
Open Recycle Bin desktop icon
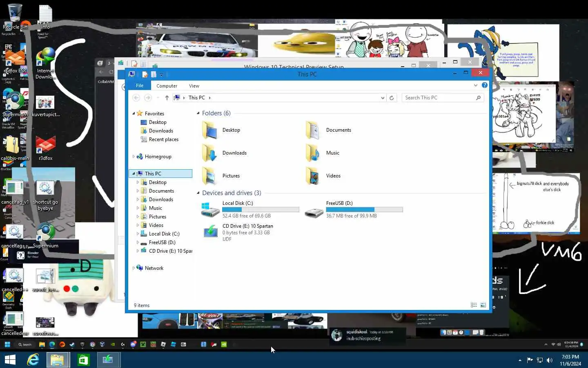pos(15,17)
